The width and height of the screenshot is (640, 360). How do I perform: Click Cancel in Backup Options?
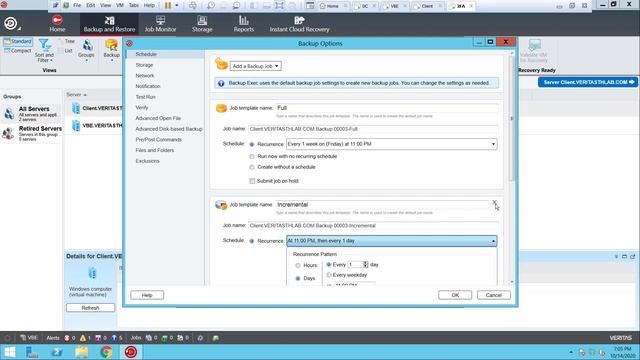click(493, 295)
